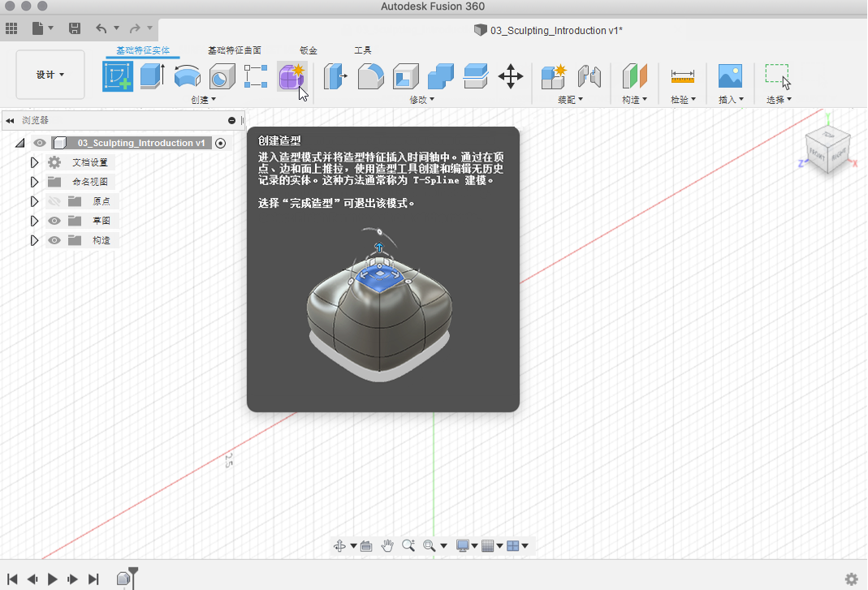Click the Measure ruler icon
The height and width of the screenshot is (590, 868).
click(x=682, y=77)
